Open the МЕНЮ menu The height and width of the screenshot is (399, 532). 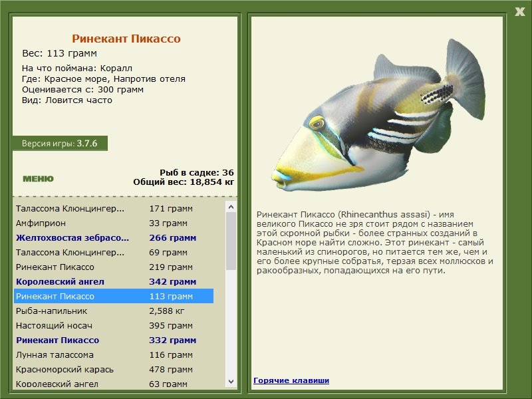[38, 179]
